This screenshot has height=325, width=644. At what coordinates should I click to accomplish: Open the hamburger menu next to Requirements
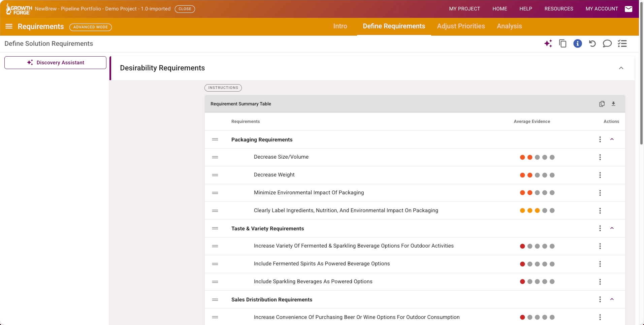tap(9, 26)
